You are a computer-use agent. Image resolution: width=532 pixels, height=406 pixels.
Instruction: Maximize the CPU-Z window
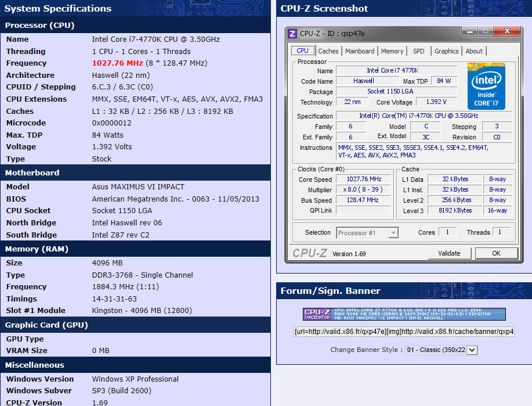(x=486, y=31)
